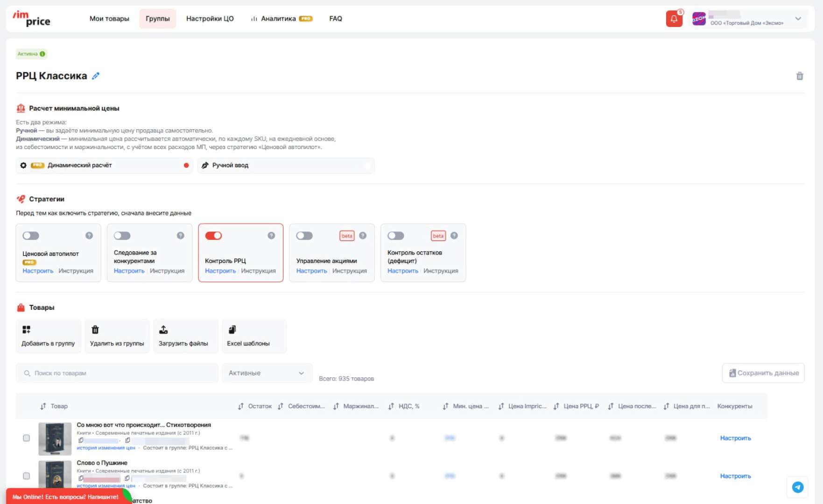823x504 pixels.
Task: Select checkbox for Со мною вот что происходит
Action: [27, 438]
